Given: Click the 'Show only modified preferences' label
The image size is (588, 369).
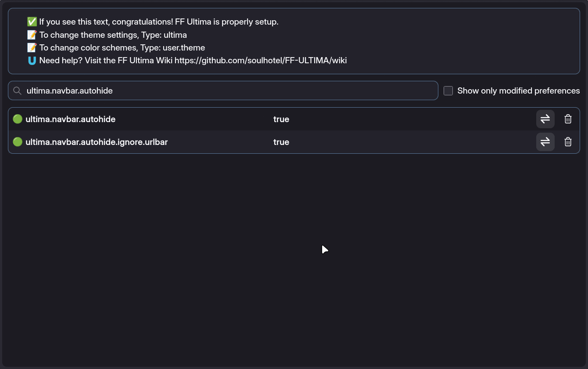Looking at the screenshot, I should click(518, 90).
